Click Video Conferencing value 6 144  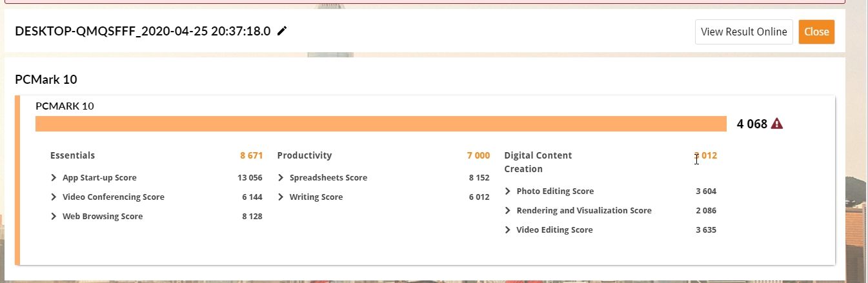click(252, 197)
